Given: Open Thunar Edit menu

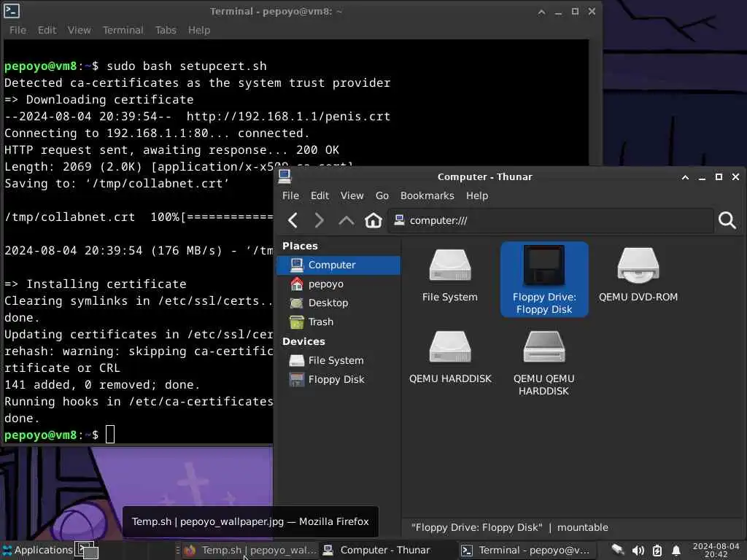Looking at the screenshot, I should click(x=320, y=195).
